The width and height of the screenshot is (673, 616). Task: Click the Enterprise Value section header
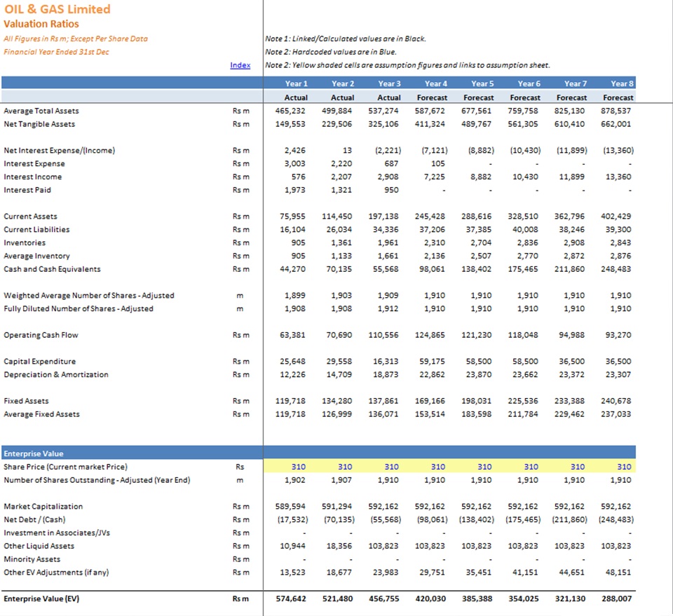pos(34,453)
